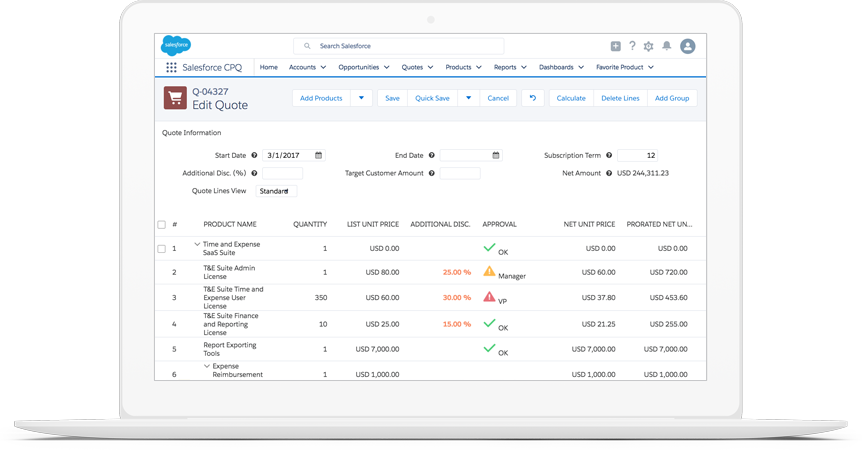Open the Opportunities navigation tab
The image size is (862, 450).
tap(363, 68)
